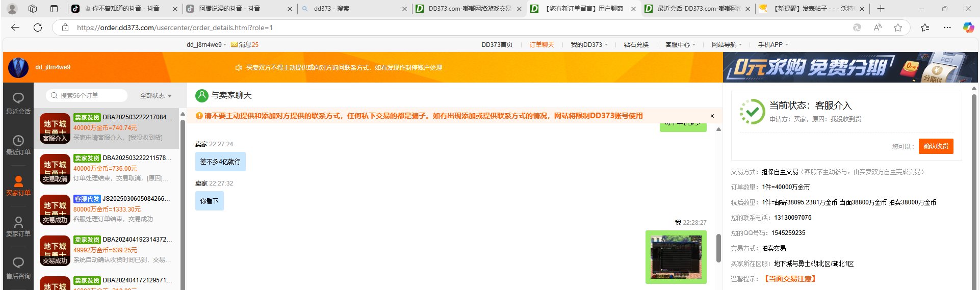Click the user avatar next to dd_j8rn4we9

pyautogui.click(x=18, y=67)
